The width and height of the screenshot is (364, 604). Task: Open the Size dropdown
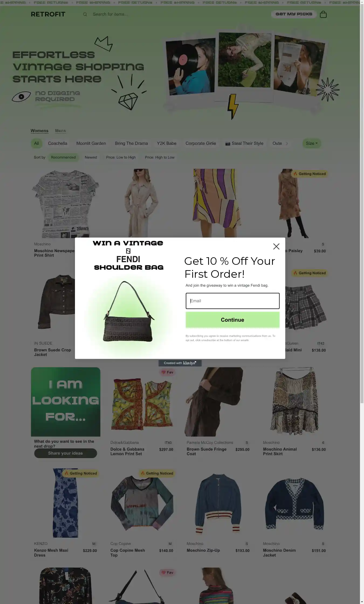tap(312, 143)
